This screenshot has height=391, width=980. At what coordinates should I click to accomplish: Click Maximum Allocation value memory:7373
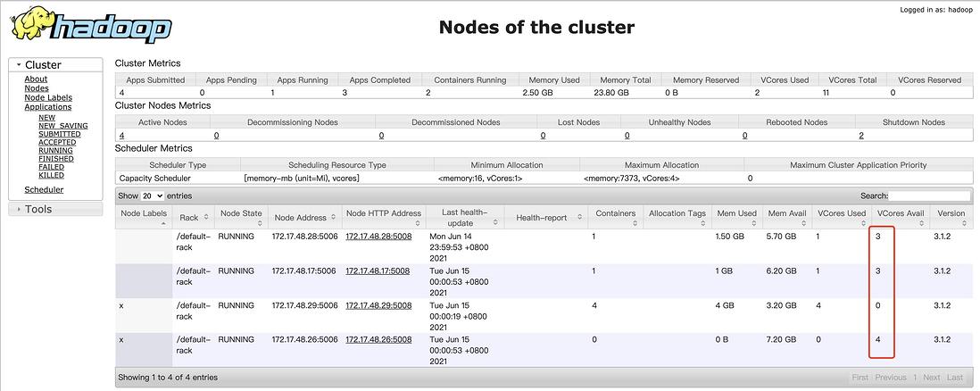tap(631, 179)
